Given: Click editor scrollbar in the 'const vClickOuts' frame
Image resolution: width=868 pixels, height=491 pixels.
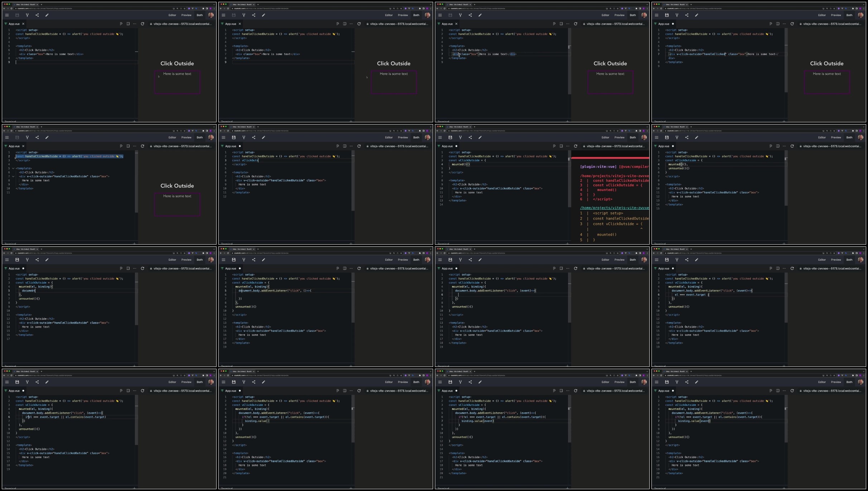Looking at the screenshot, I should pos(353,181).
